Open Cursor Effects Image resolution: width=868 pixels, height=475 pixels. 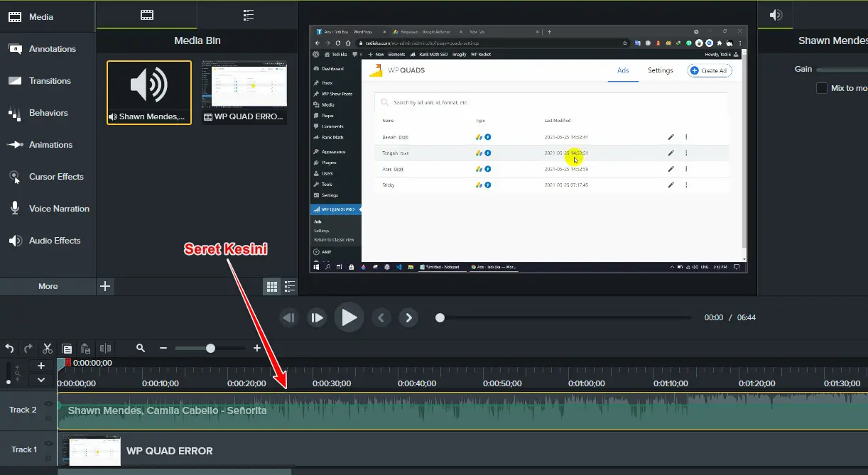click(x=48, y=177)
